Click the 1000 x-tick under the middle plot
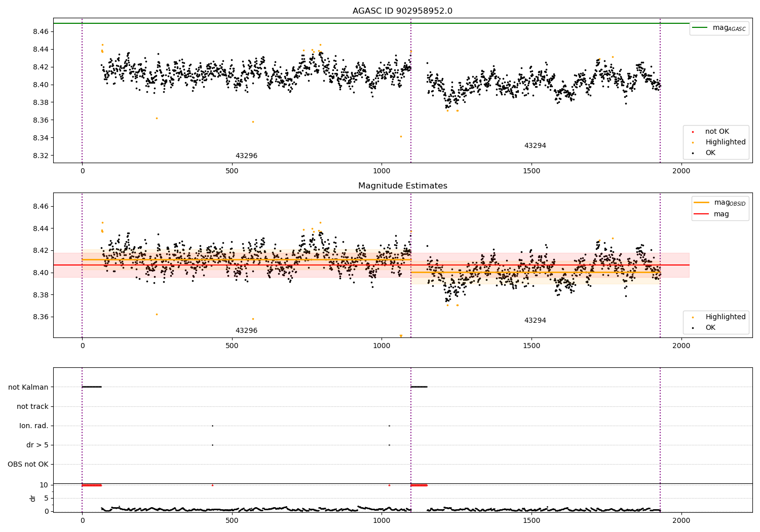This screenshot has width=760, height=532. click(x=382, y=346)
